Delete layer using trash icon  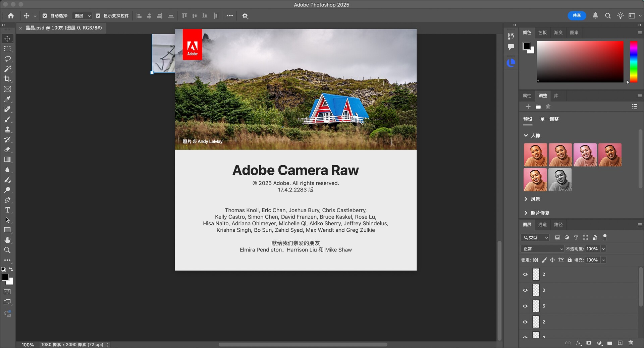click(x=631, y=343)
